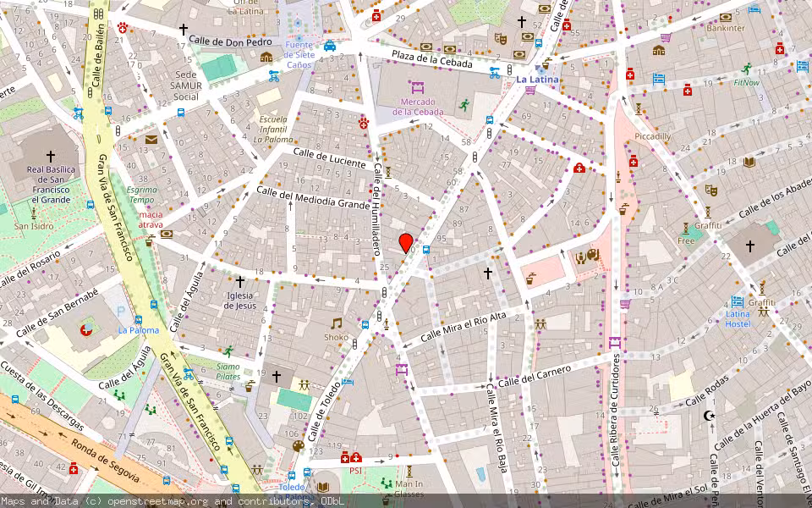
Task: Click the red location marker pin
Action: click(404, 245)
